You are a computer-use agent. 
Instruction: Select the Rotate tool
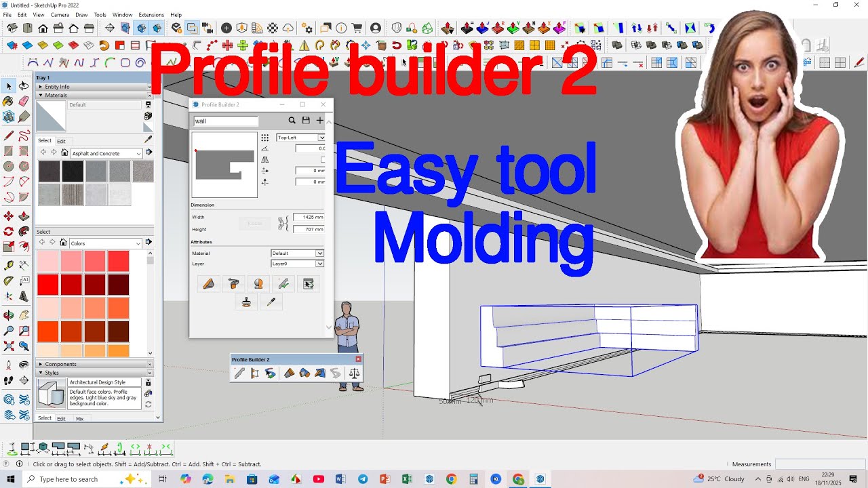[x=9, y=231]
